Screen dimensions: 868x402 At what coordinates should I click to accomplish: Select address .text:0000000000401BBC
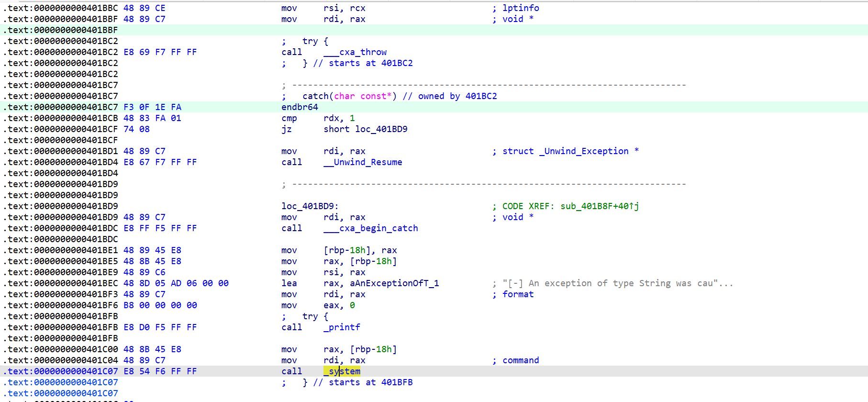61,8
